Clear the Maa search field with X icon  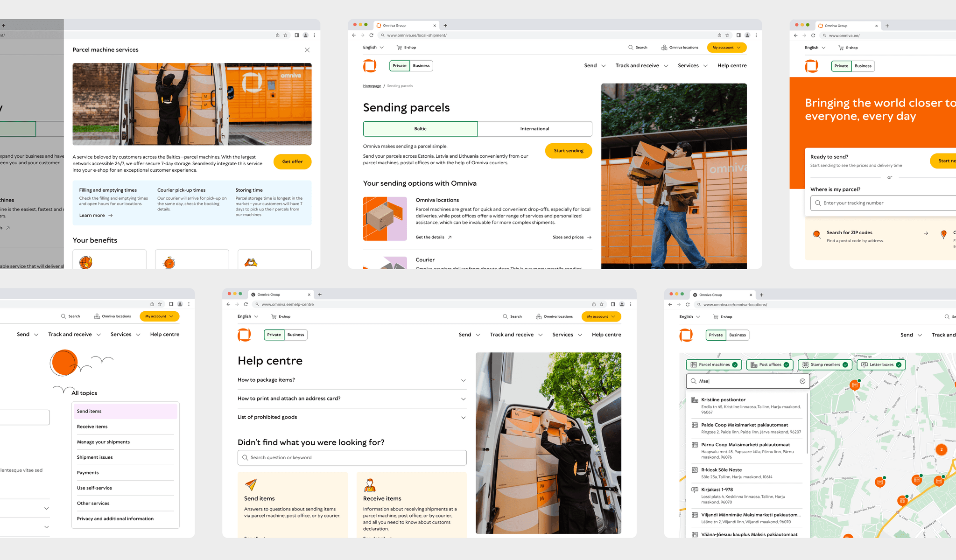[x=802, y=381]
